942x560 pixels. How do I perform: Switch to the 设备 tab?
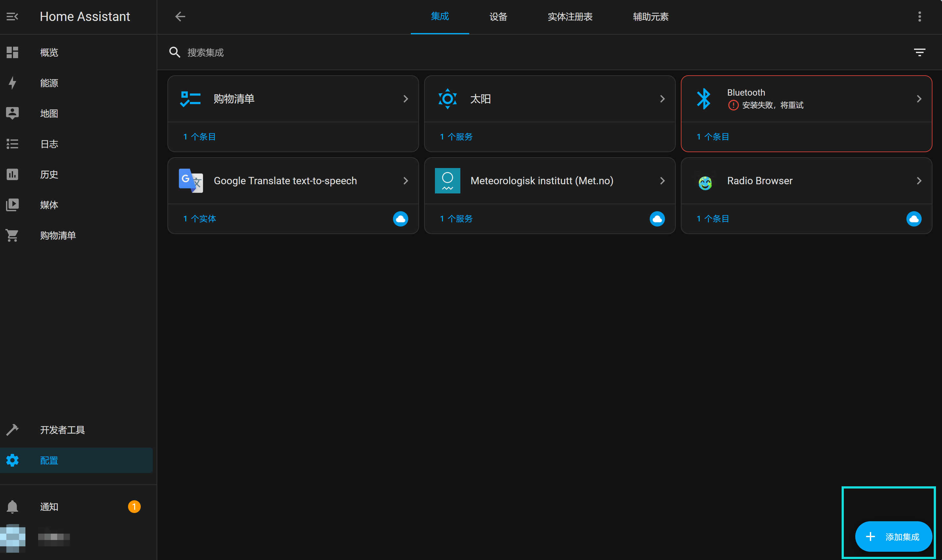498,17
